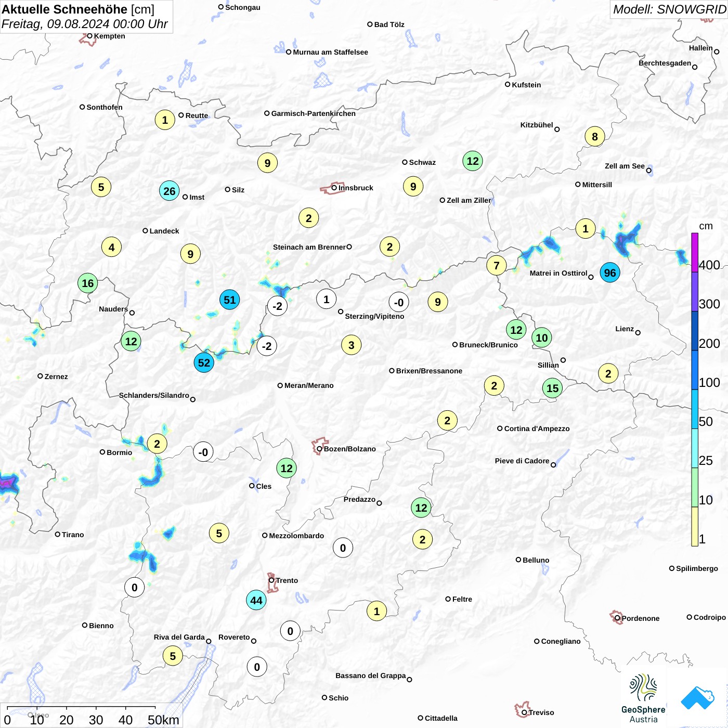Click the pale yellow 1 cm legend color
The width and height of the screenshot is (728, 728).
tap(695, 526)
